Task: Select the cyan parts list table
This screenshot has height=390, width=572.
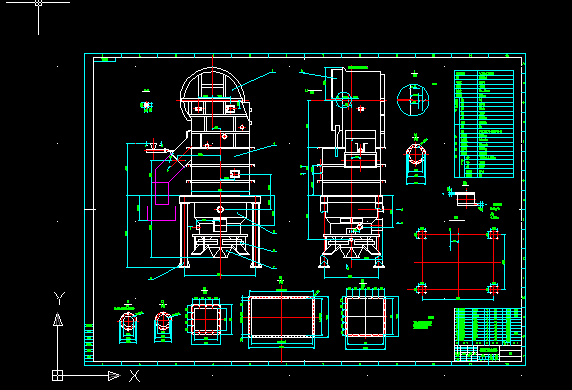Action: (484, 124)
